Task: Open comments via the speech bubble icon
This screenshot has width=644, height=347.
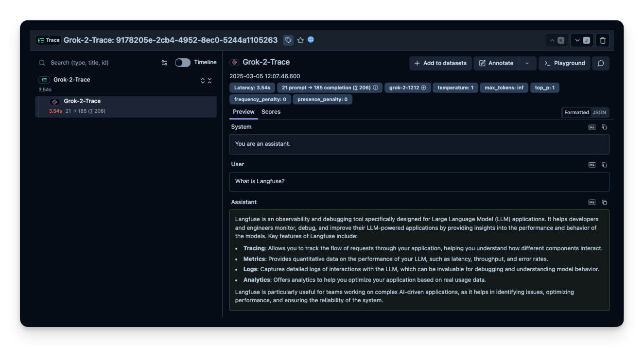Action: pyautogui.click(x=601, y=63)
